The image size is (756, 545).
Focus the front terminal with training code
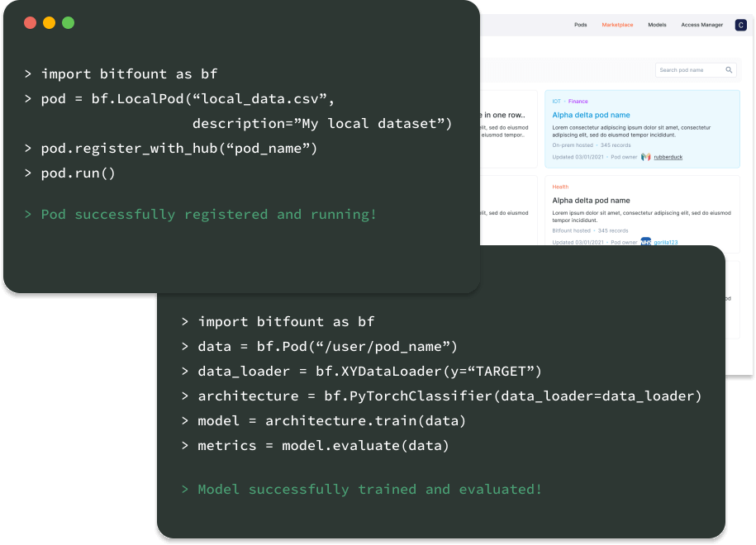[438, 396]
